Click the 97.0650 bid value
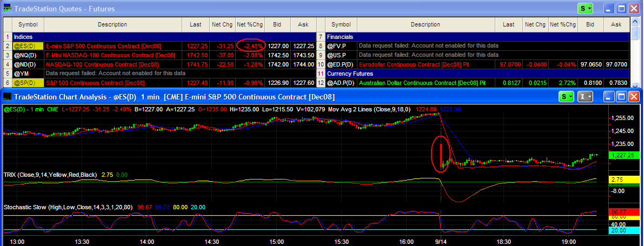This screenshot has height=246, width=644. tap(590, 64)
